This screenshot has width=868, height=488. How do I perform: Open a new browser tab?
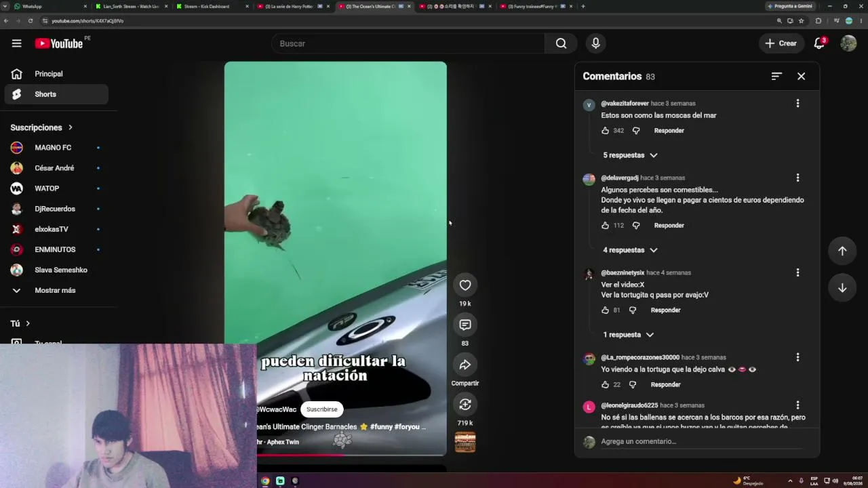583,6
